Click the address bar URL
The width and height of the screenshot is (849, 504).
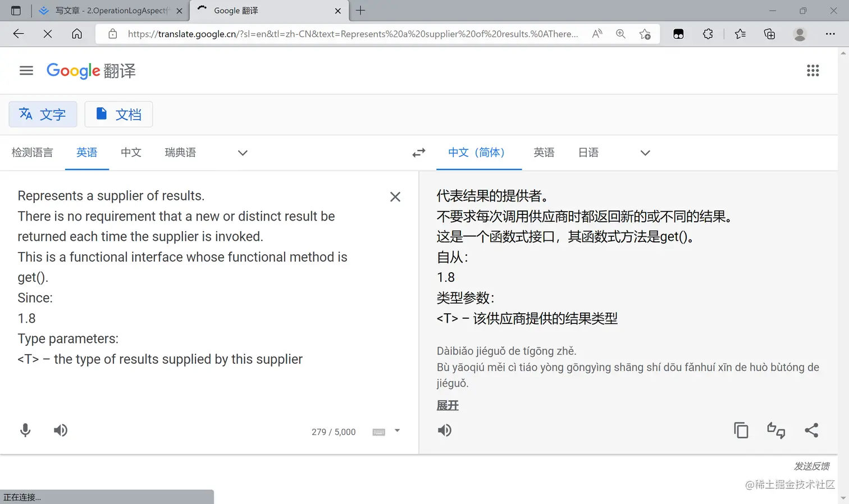coord(353,34)
